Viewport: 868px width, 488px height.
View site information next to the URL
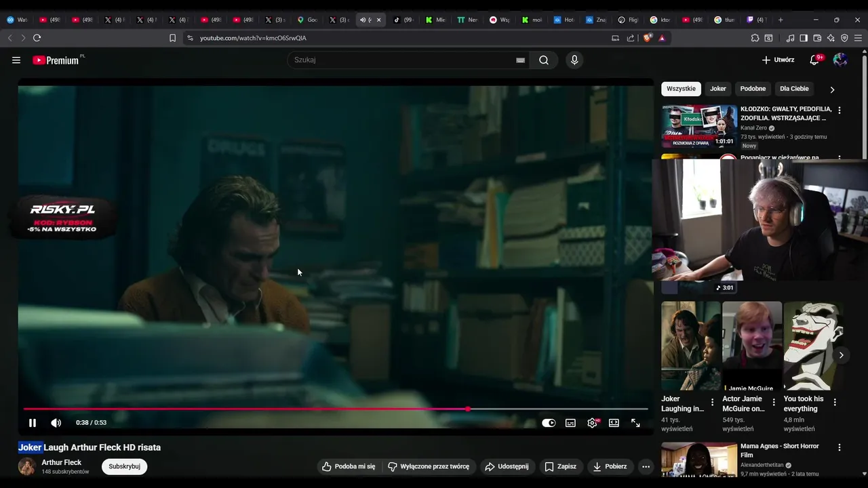pos(190,38)
